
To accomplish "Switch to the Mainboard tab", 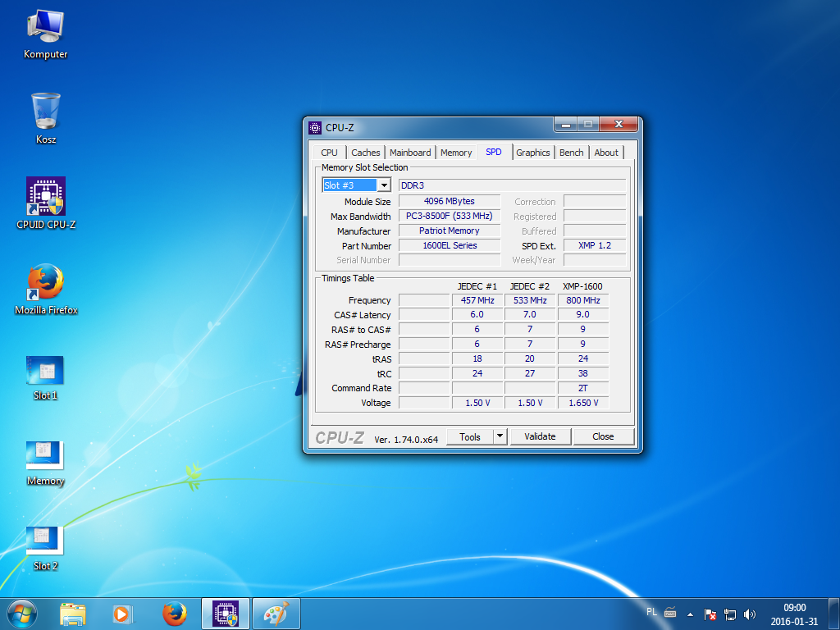I will (410, 153).
